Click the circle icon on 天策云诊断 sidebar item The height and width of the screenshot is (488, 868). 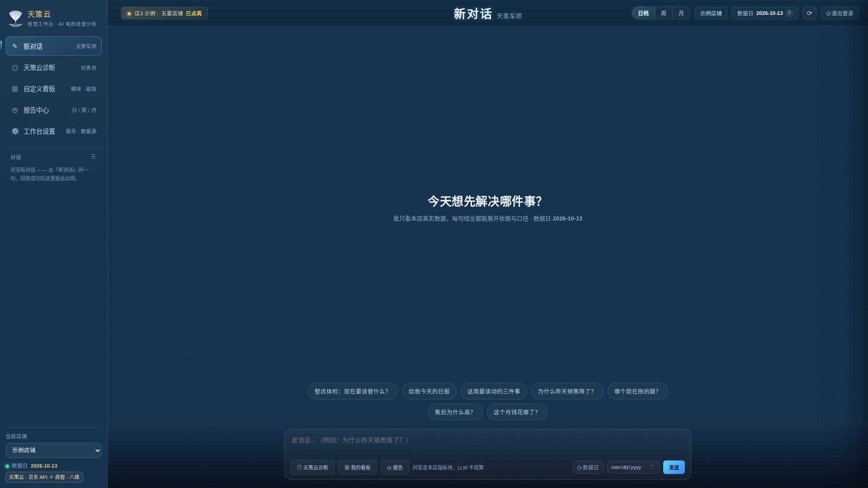[x=15, y=68]
